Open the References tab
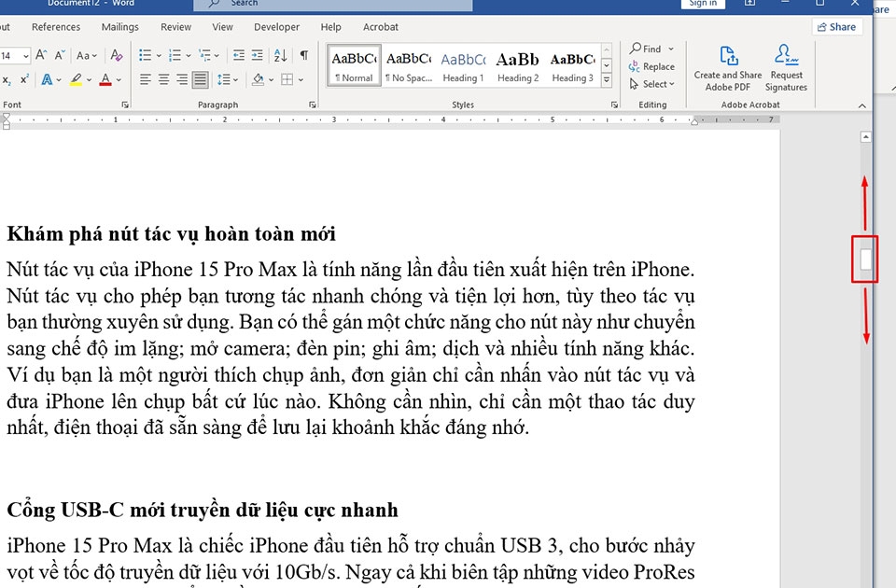Screen dimensions: 896x588 tap(56, 27)
